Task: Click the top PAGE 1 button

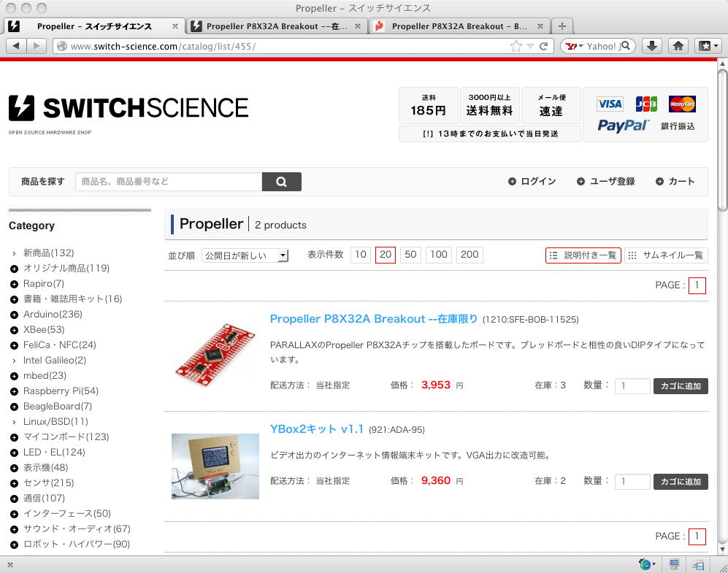Action: click(x=697, y=285)
